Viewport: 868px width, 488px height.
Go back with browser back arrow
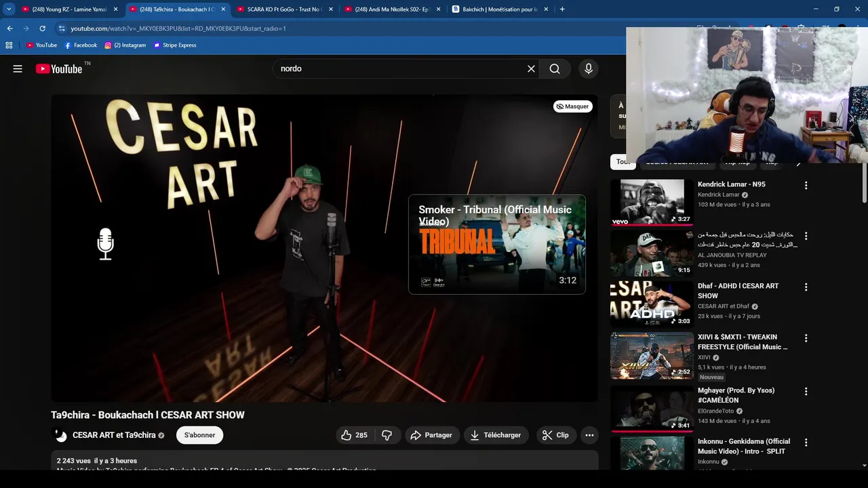coord(9,28)
